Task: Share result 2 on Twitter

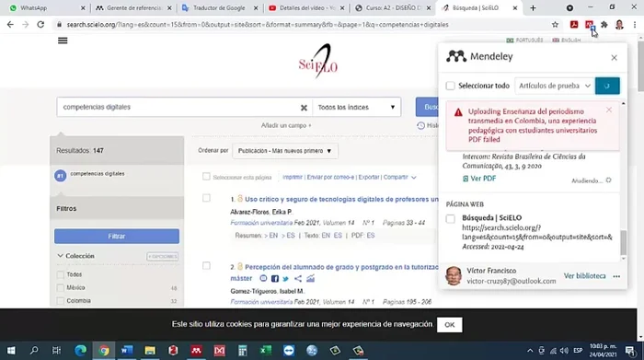Action: point(285,279)
